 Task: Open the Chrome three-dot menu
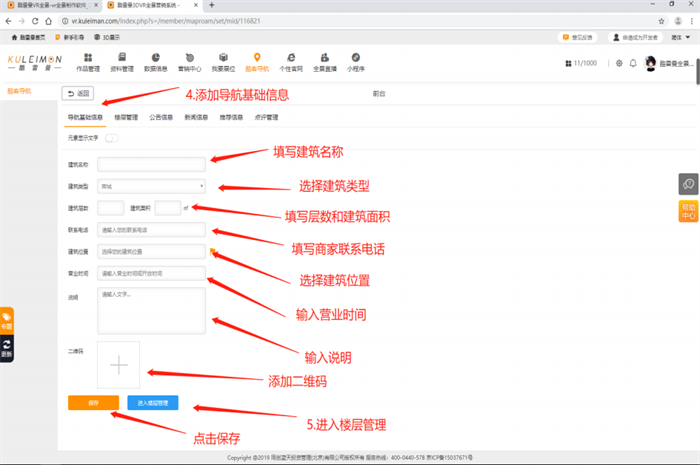point(692,21)
